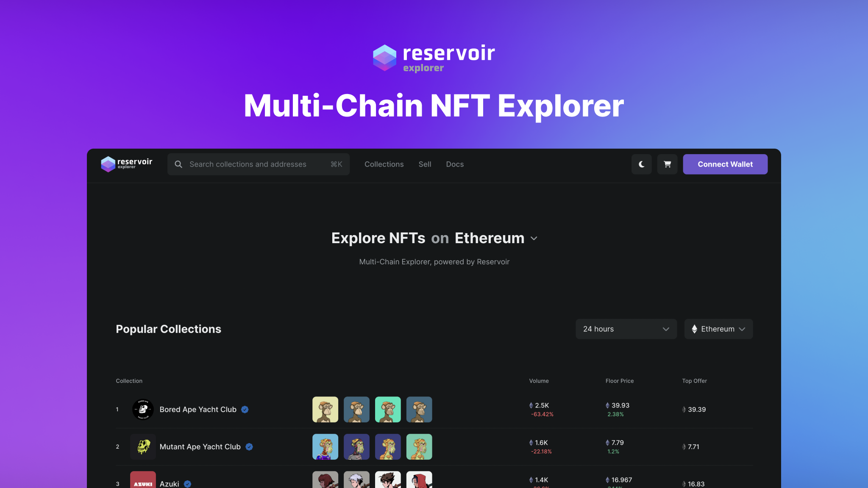
Task: Click the Collection column header
Action: (x=129, y=381)
